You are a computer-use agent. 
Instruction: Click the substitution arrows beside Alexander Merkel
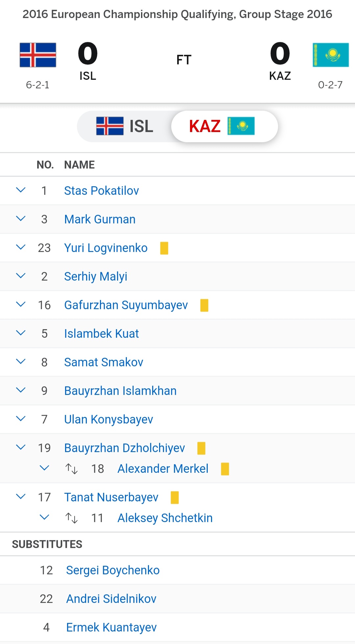tap(71, 469)
